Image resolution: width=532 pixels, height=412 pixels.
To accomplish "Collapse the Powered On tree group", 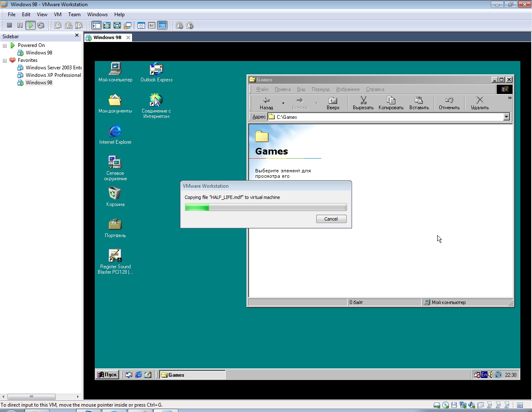I will (x=5, y=46).
